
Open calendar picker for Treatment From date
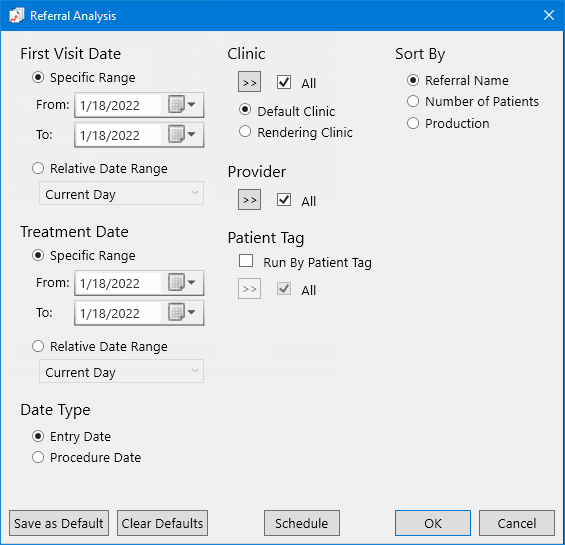[182, 283]
